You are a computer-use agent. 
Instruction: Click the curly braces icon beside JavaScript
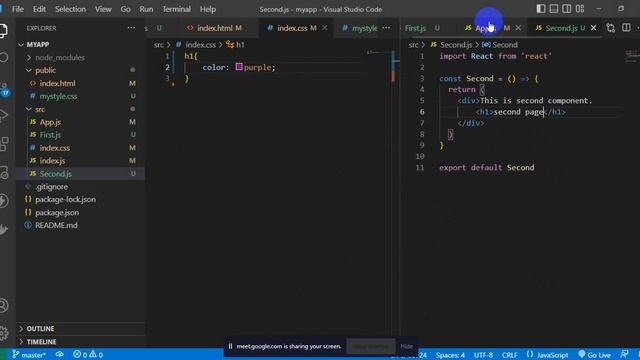pos(530,354)
